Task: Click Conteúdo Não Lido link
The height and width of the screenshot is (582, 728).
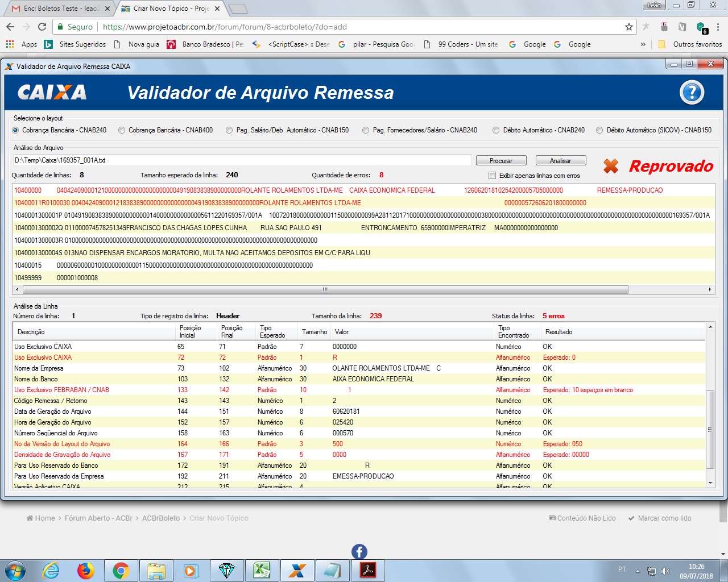Action: [582, 518]
